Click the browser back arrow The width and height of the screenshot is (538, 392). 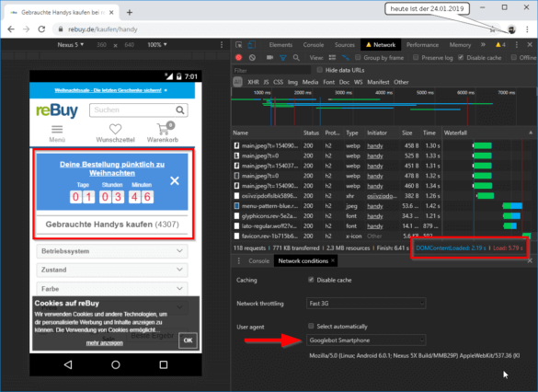(x=11, y=29)
